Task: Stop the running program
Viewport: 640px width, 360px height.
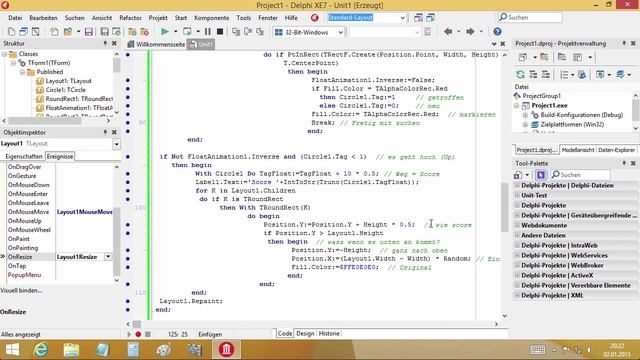Action: click(x=220, y=32)
